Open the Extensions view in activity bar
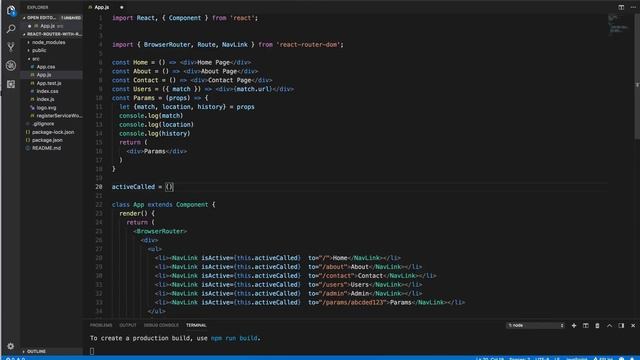 tap(11, 84)
